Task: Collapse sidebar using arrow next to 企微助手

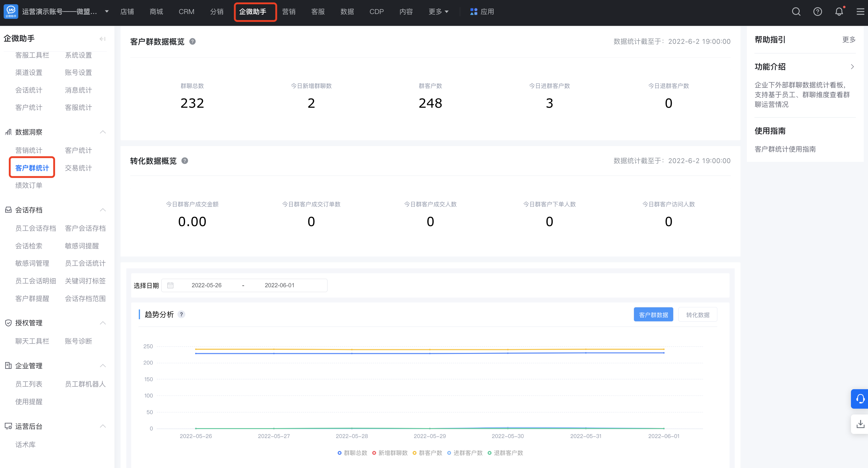Action: 103,39
